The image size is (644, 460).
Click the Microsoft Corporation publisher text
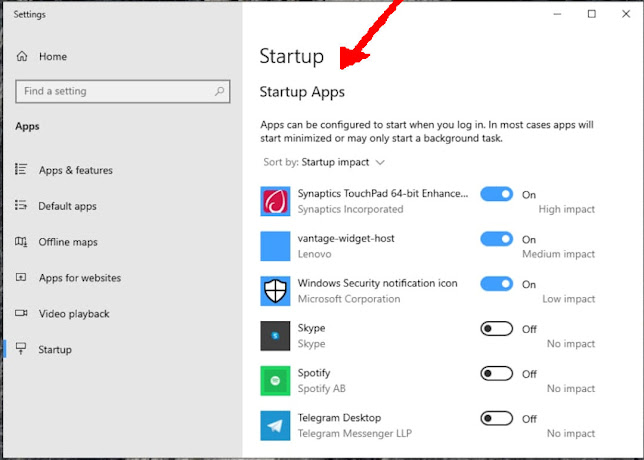(349, 299)
